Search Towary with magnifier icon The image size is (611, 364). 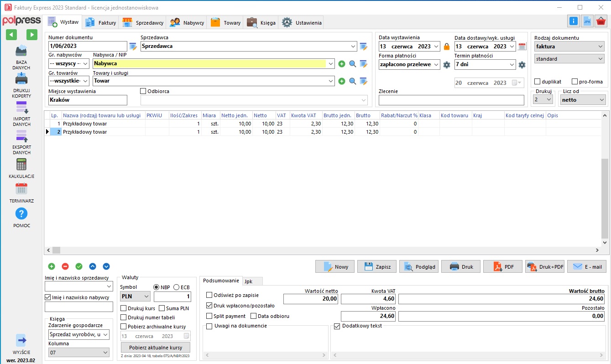[353, 81]
